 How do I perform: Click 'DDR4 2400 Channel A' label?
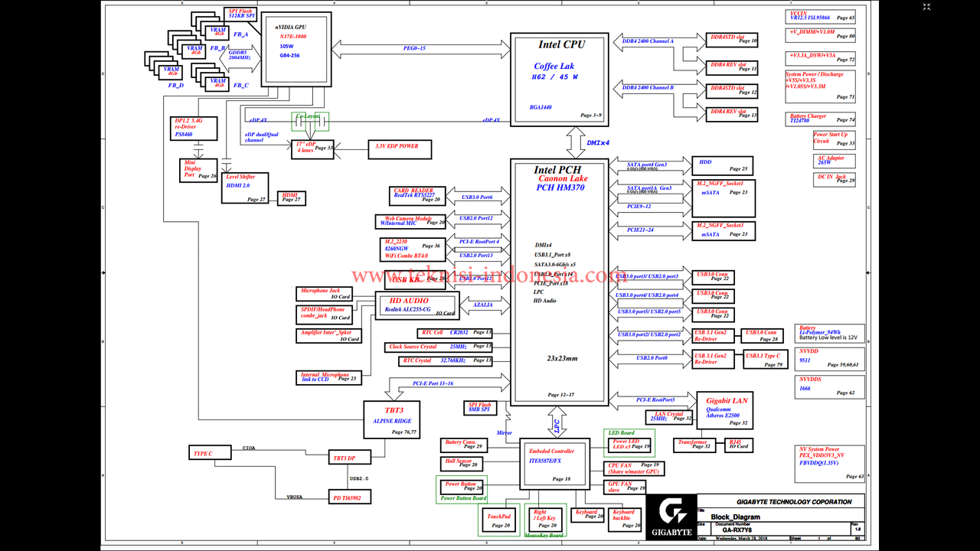(648, 41)
